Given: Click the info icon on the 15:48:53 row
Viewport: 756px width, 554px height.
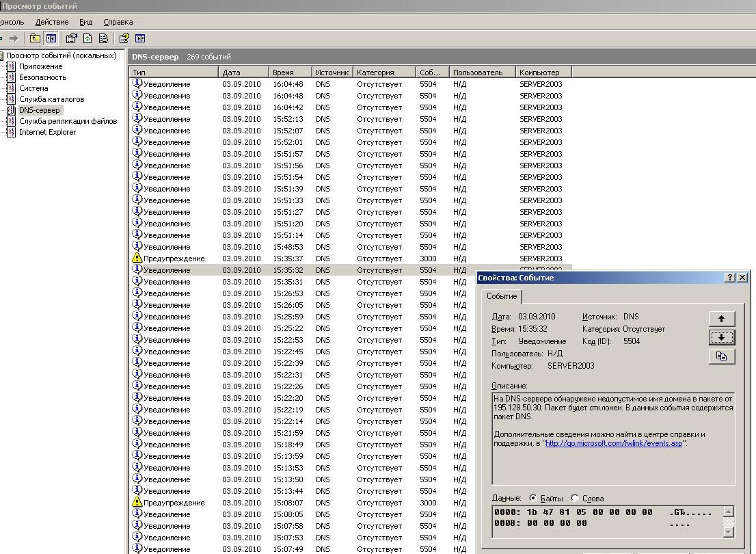Looking at the screenshot, I should point(137,246).
